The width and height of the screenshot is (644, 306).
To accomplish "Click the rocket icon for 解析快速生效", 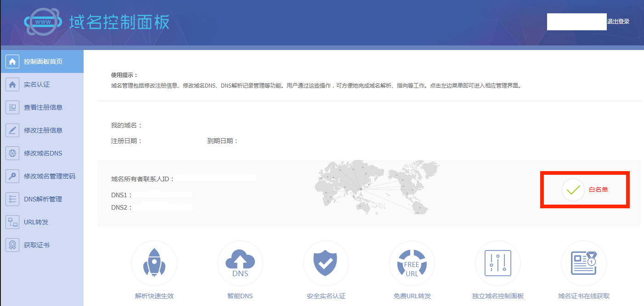I will (x=154, y=263).
